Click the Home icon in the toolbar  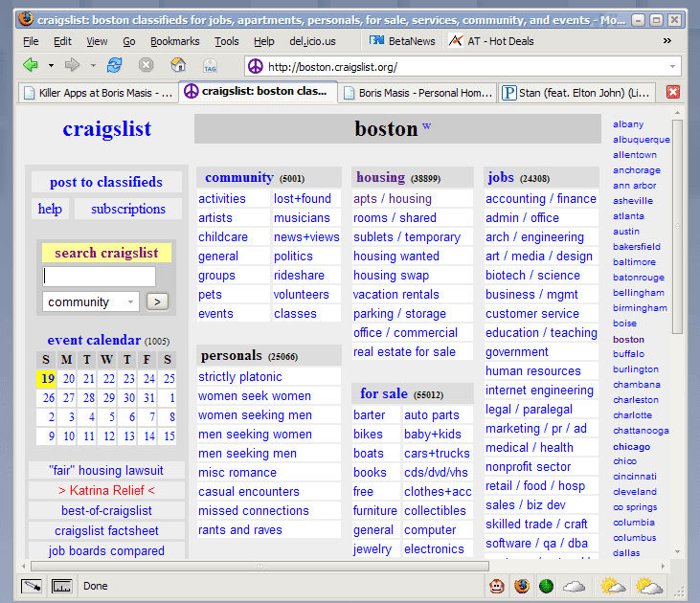pos(178,65)
